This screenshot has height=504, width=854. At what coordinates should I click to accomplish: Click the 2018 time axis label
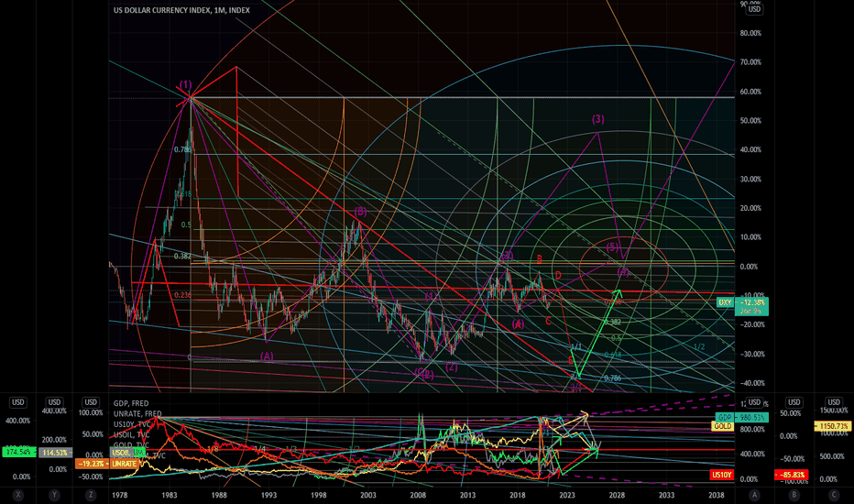pyautogui.click(x=518, y=495)
